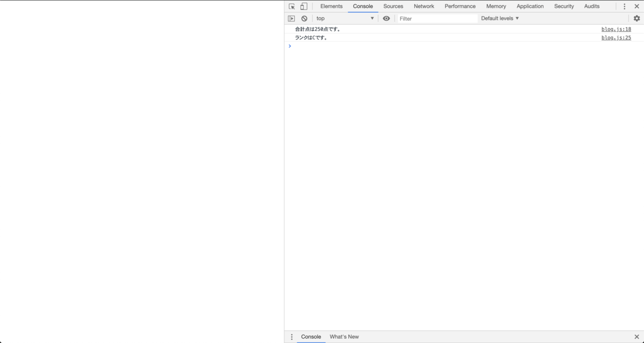Select the message ランクはCです。

(x=311, y=38)
